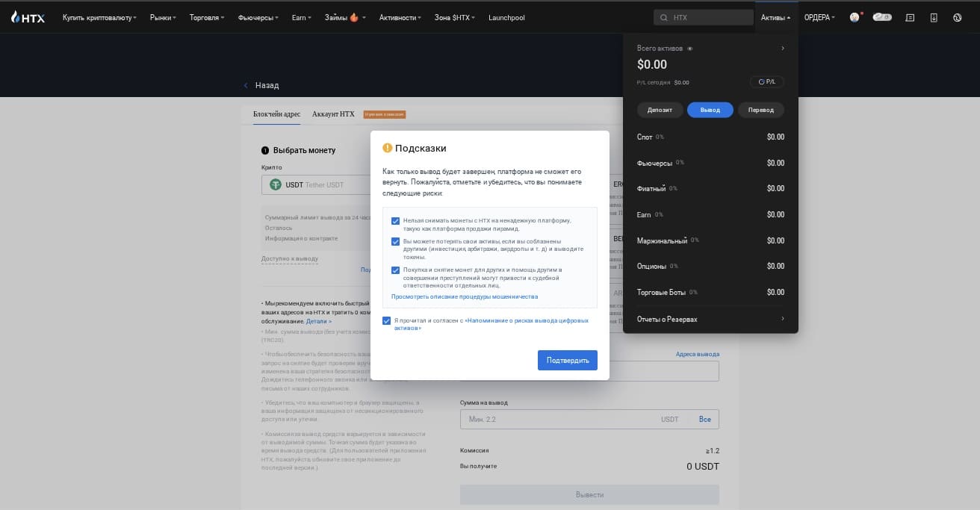This screenshot has width=980, height=510.
Task: Confirm with the Подтвердить button
Action: [568, 360]
